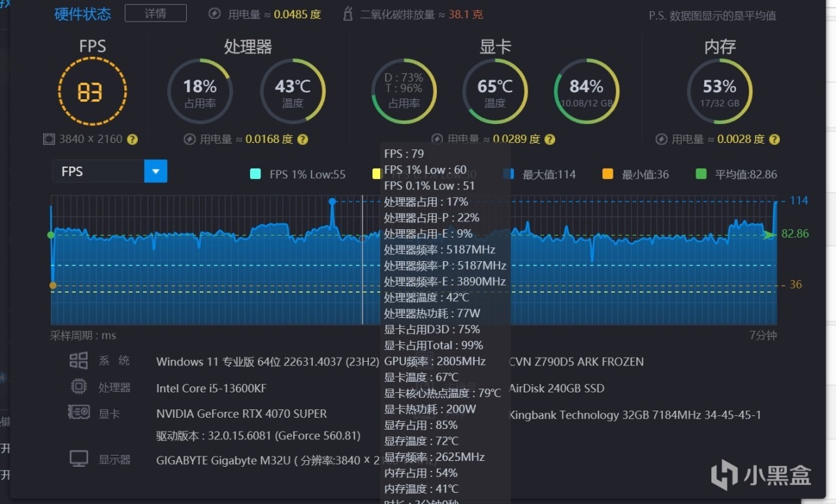Click the FPS 1% Low:55 legend label
Image resolution: width=836 pixels, height=504 pixels.
pos(308,174)
